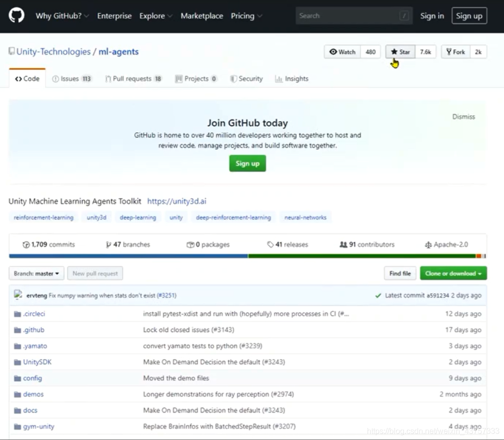504x440 pixels.
Task: Select the neural-networks topic tag
Action: pos(305,218)
